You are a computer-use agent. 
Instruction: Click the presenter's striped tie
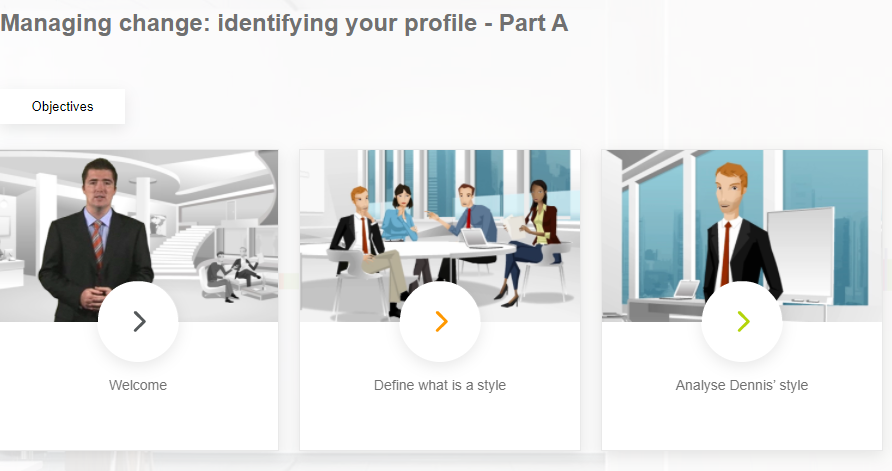pos(97,242)
